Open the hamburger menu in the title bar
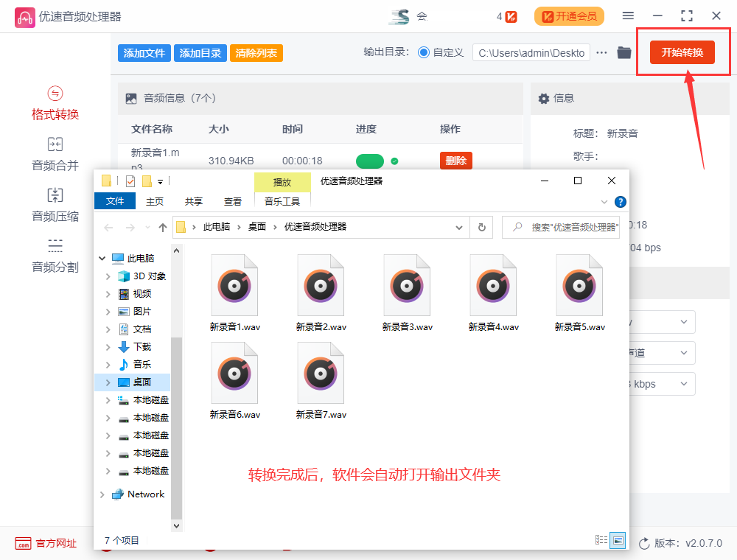 pyautogui.click(x=629, y=15)
